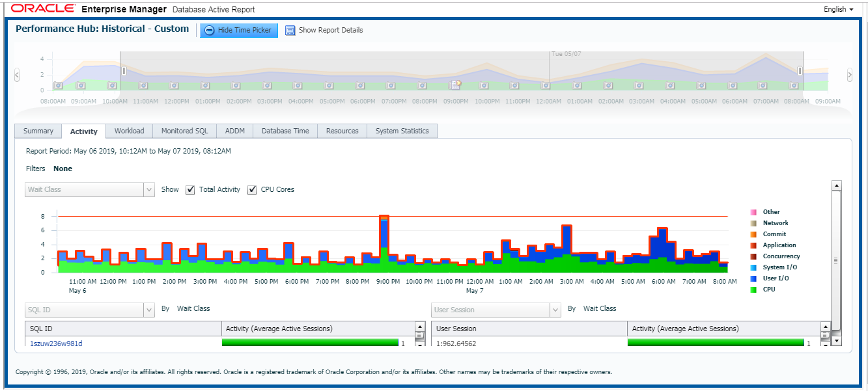868x391 pixels.
Task: Disable the CPU Cores overlay
Action: tap(252, 189)
